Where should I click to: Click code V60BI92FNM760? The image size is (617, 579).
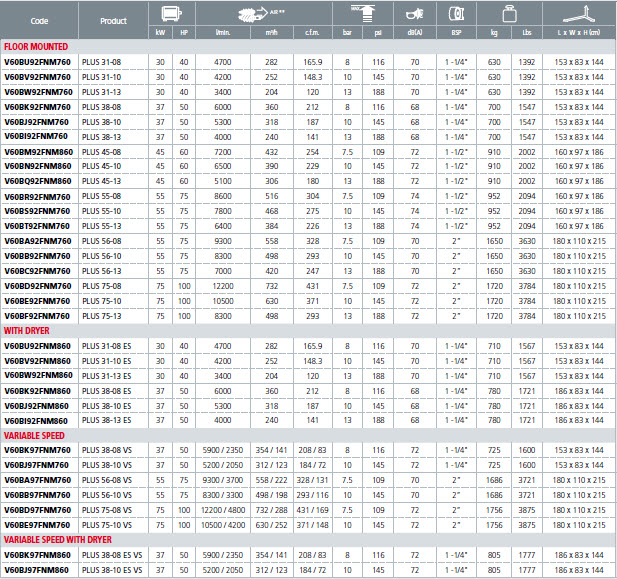[36, 137]
